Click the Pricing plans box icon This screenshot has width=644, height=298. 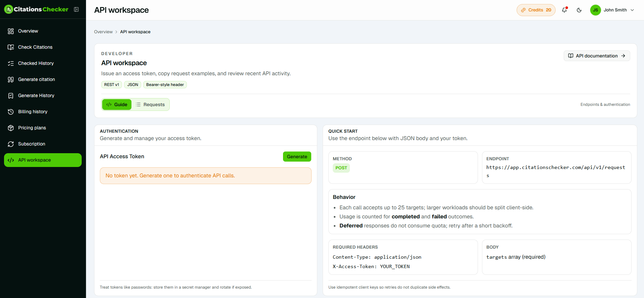[x=11, y=128]
